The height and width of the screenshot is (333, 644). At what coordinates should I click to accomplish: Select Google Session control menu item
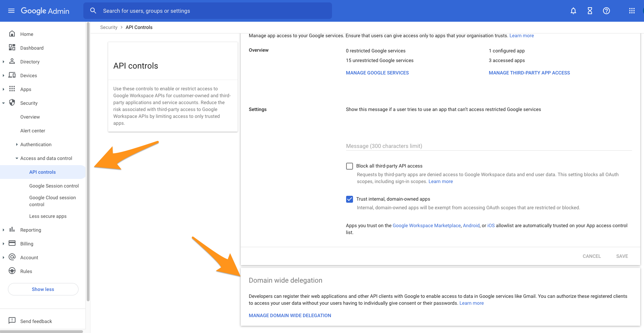(54, 186)
